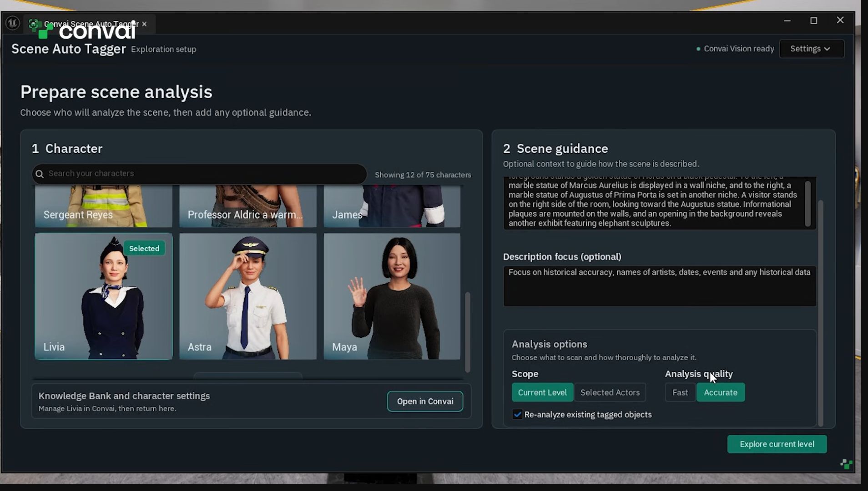Click the Showing 12 of 75 characters text

coord(423,175)
